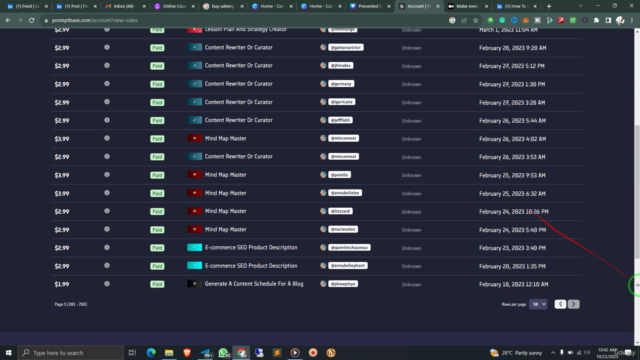The width and height of the screenshot is (640, 360).
Task: Click info icon for February 27 1:30 PM sale
Action: 107,84
